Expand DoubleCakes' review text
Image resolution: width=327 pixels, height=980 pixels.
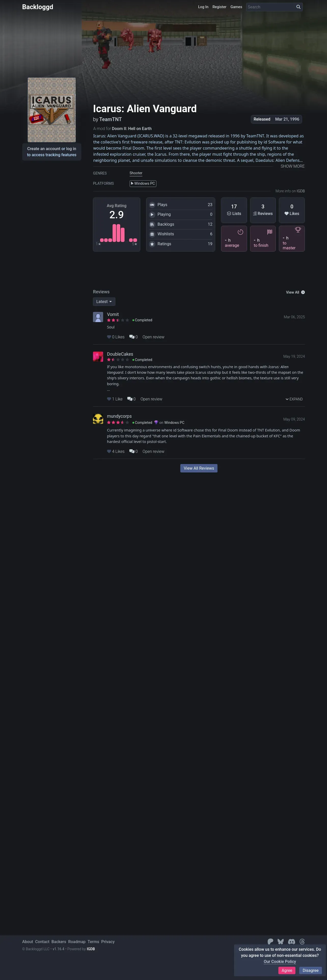click(294, 399)
